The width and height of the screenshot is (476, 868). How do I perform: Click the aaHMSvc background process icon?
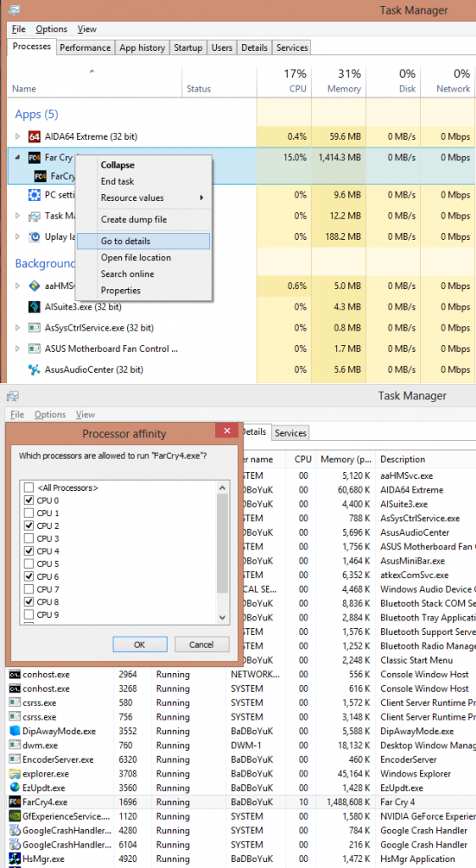(x=34, y=287)
